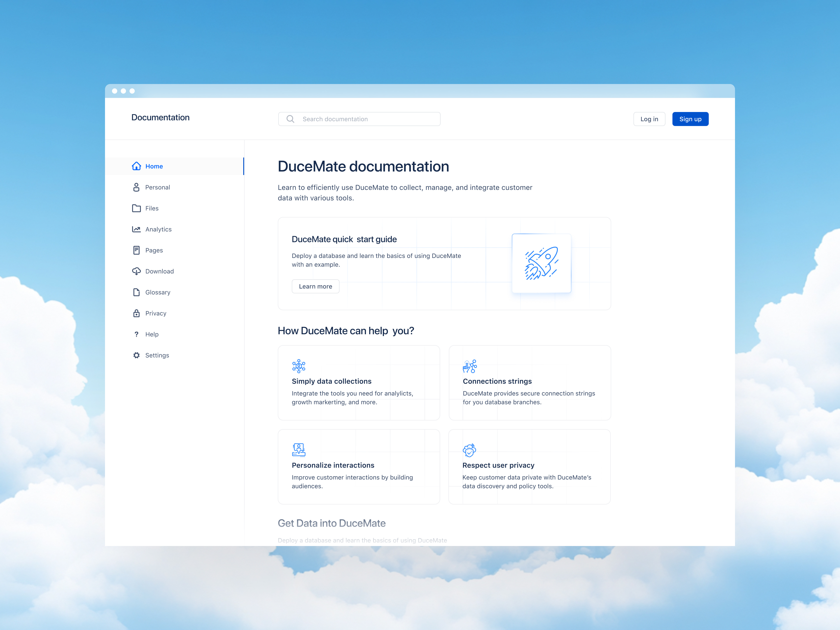Click the DuceMate quick start guide heading
Viewport: 840px width, 630px height.
(344, 239)
